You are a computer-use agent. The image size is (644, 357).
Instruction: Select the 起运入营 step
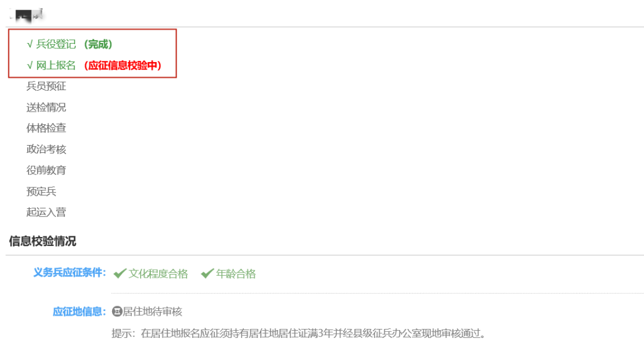[46, 212]
